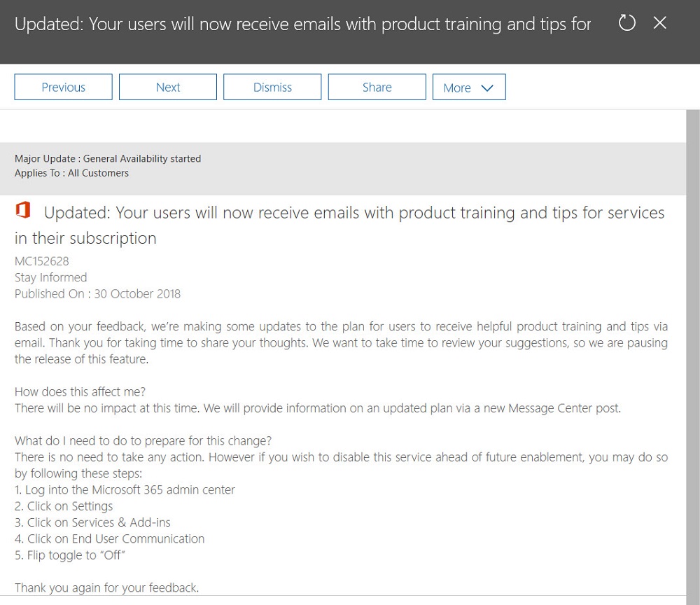Viewport: 700px width, 605px height.
Task: Click the vertical scrollbar on the right
Action: click(x=692, y=350)
